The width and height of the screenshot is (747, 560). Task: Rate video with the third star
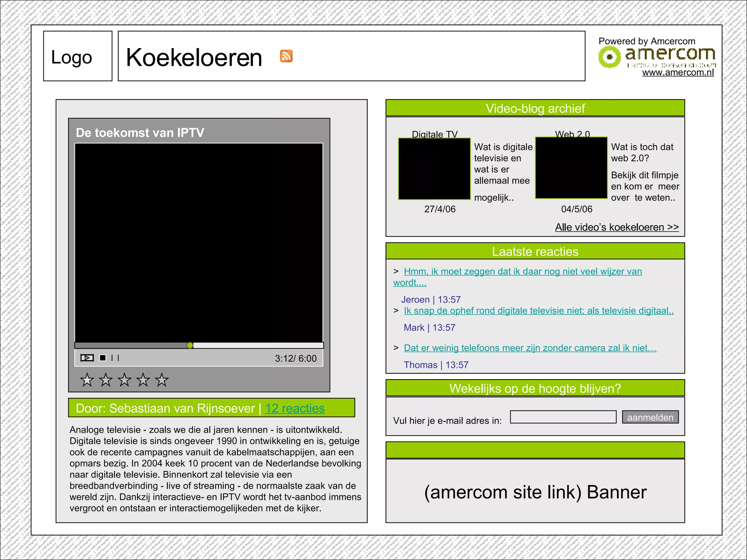pyautogui.click(x=124, y=380)
